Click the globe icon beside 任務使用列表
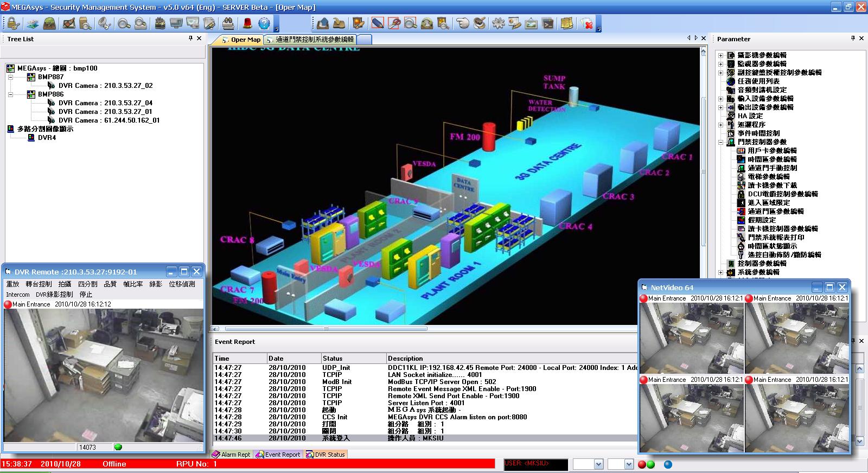The width and height of the screenshot is (868, 473). (731, 81)
